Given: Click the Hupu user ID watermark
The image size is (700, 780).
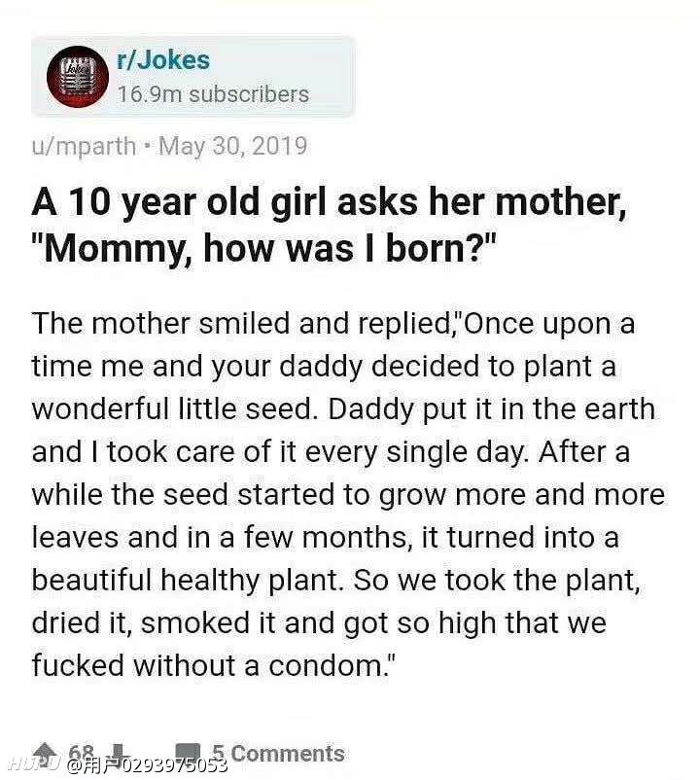Looking at the screenshot, I should click(146, 765).
